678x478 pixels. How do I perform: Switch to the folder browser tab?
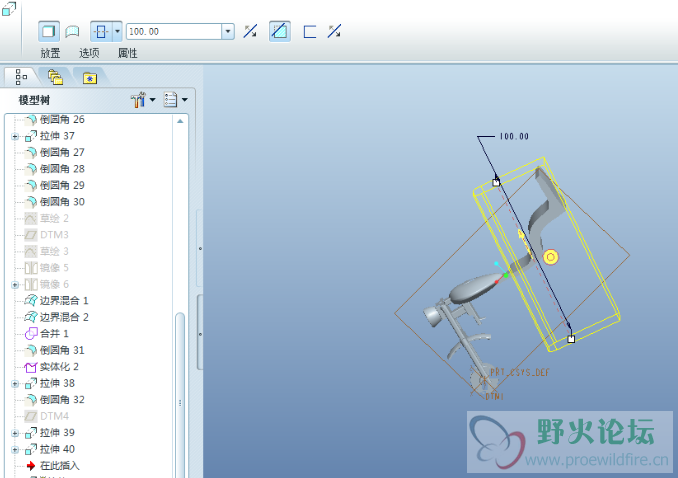(x=55, y=77)
